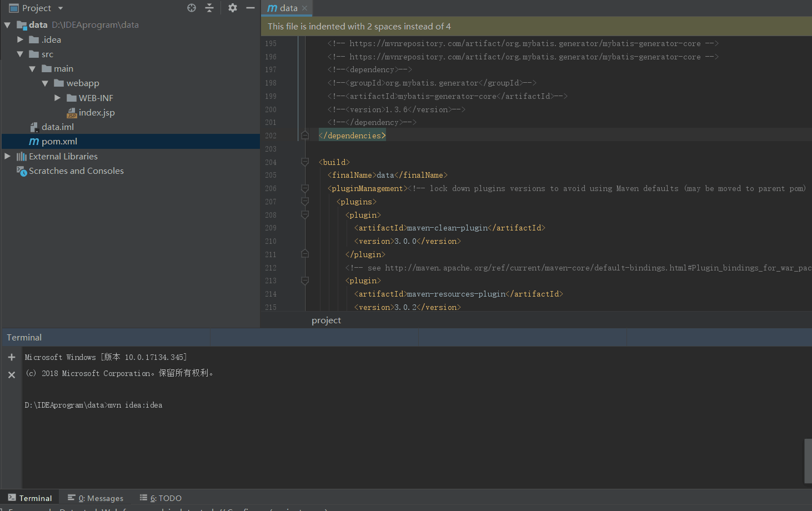Click the JSP icon of index.jsp
Viewport: 812px width, 511px height.
[x=72, y=113]
